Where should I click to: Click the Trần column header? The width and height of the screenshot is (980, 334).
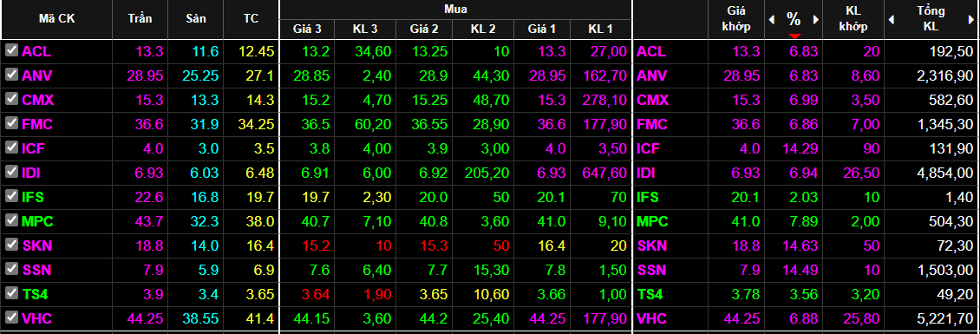(140, 19)
